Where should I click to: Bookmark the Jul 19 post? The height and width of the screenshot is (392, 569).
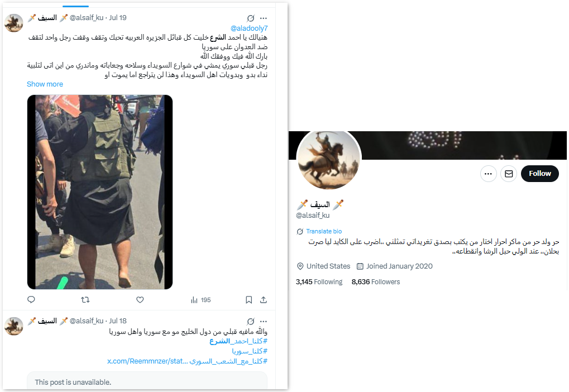(x=249, y=299)
